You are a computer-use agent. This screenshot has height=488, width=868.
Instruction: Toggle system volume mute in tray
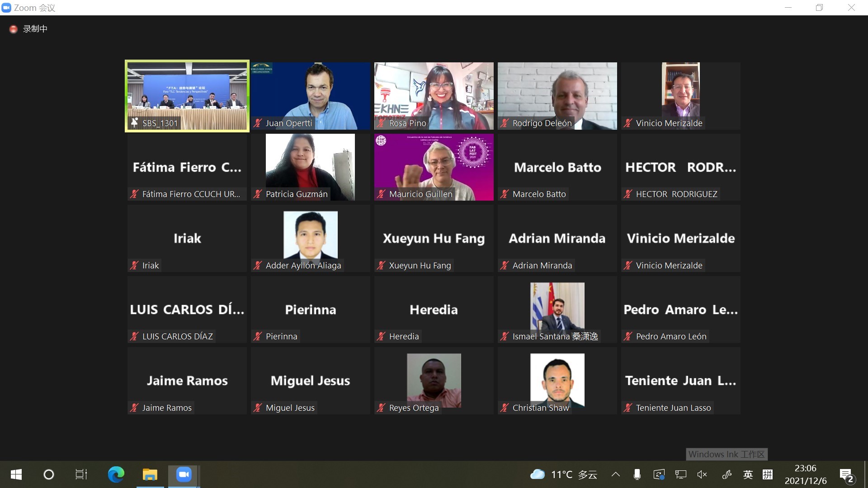pyautogui.click(x=702, y=474)
